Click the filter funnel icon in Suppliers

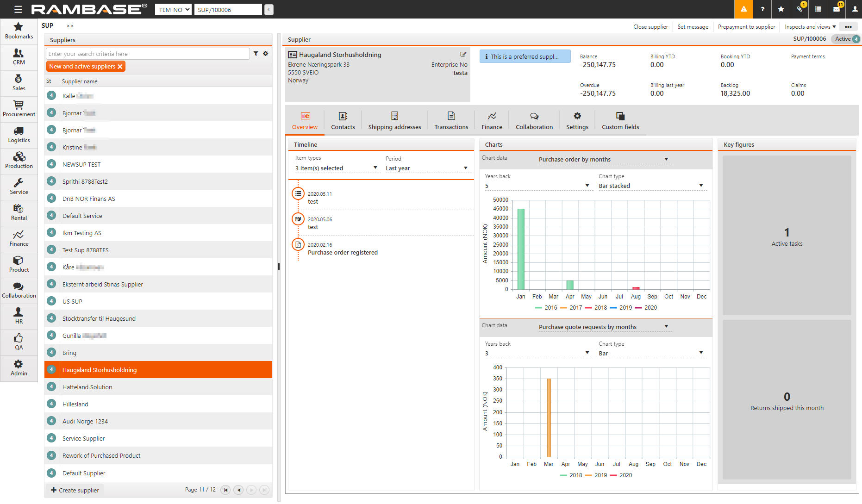point(256,54)
